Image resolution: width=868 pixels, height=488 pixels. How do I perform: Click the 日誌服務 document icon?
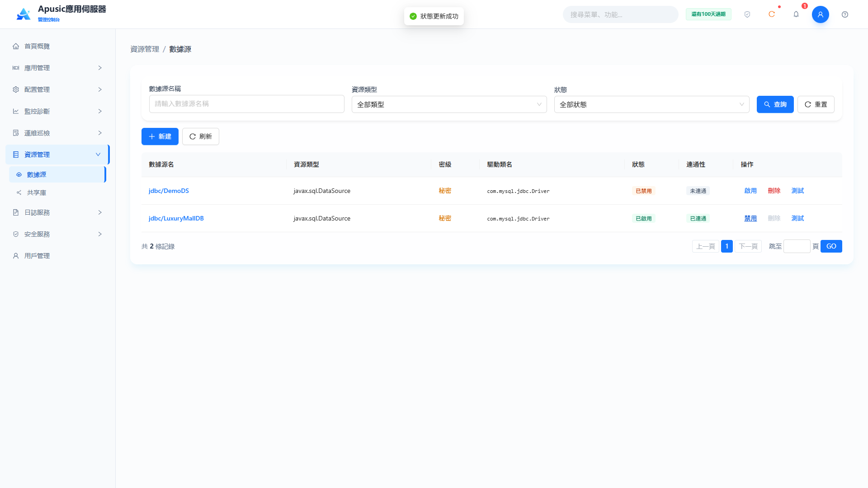[x=16, y=212]
